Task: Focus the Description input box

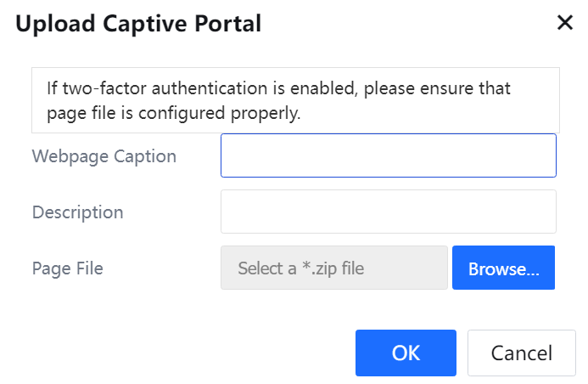Action: 388,212
